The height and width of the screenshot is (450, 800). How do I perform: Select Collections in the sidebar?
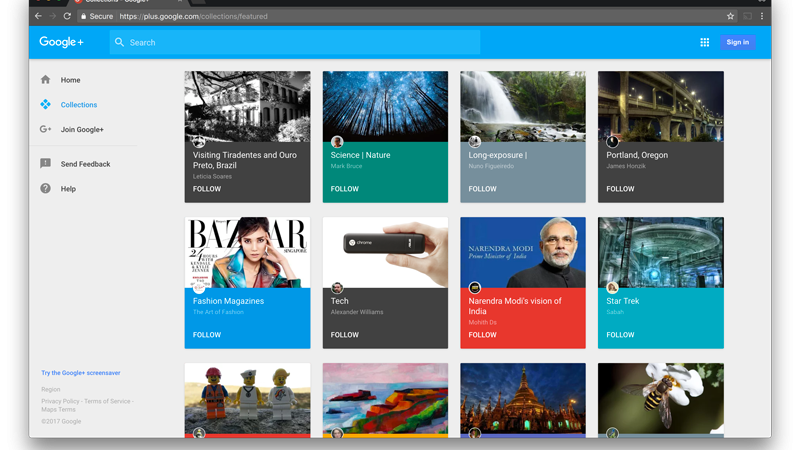coord(79,105)
